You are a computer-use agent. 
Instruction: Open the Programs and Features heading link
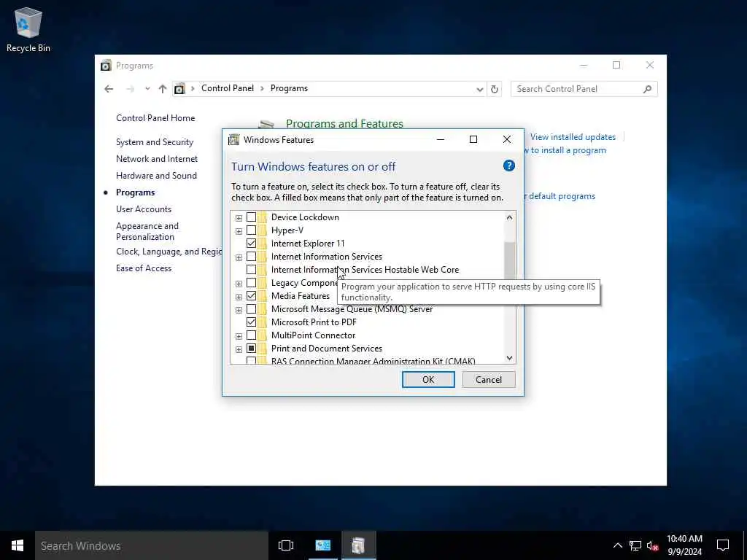point(344,124)
